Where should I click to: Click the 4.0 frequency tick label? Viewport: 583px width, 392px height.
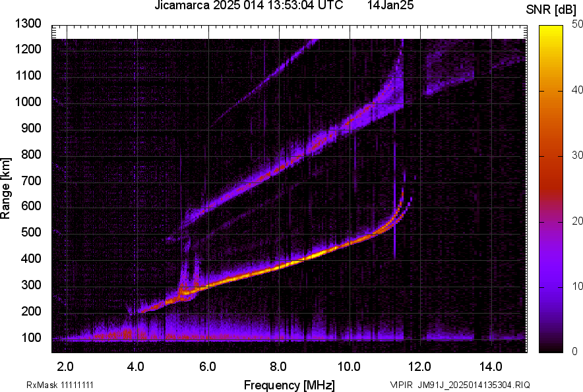(136, 367)
